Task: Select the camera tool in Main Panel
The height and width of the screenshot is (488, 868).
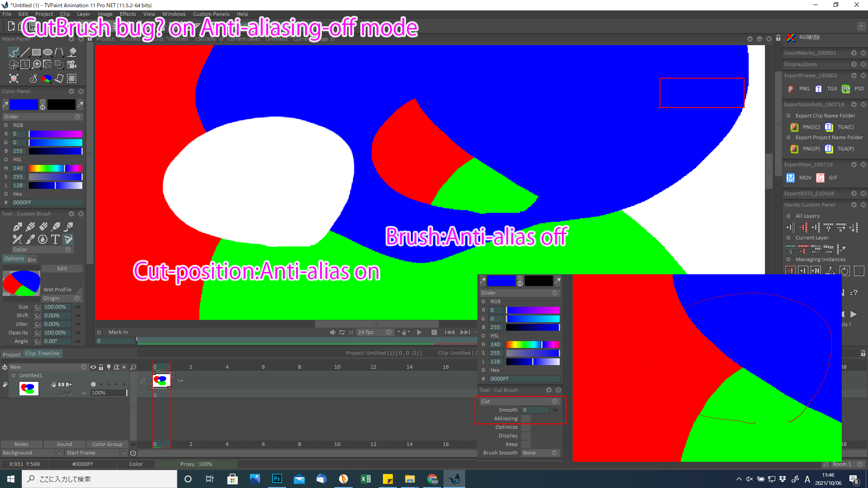Action: click(x=72, y=65)
